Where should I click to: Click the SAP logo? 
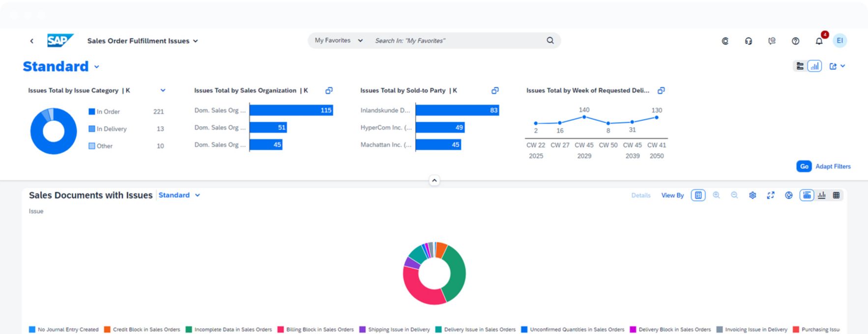click(x=60, y=41)
